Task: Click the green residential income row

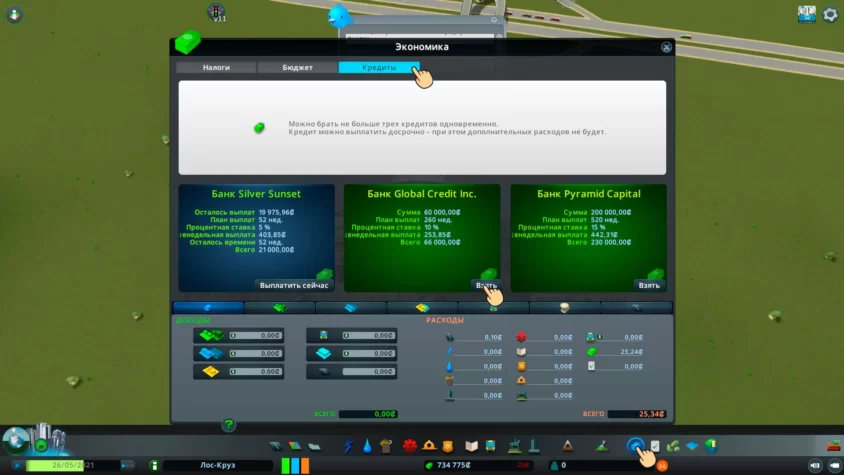Action: pyautogui.click(x=238, y=336)
